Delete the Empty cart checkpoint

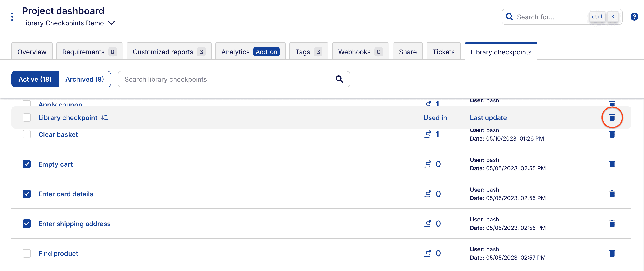[x=612, y=164]
